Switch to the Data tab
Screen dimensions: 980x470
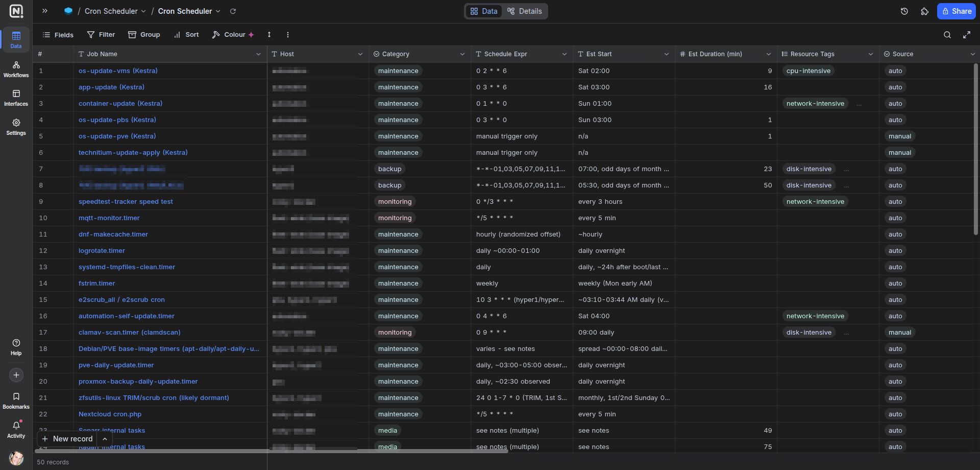pyautogui.click(x=484, y=11)
